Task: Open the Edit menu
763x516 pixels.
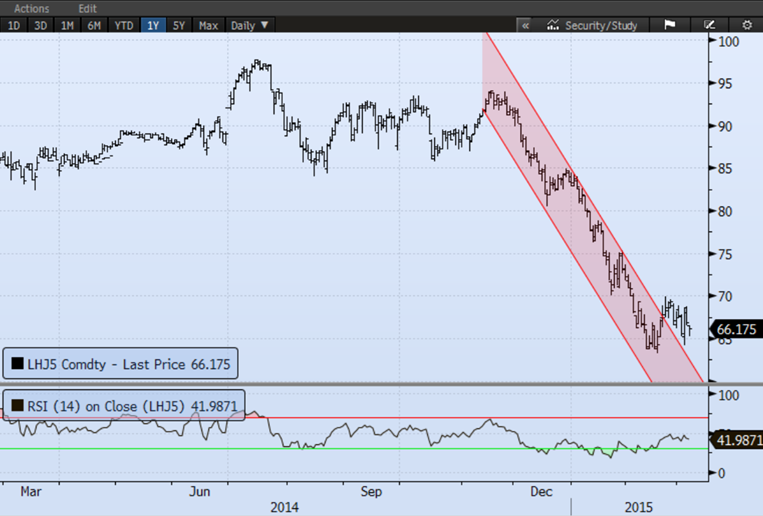Action: pos(87,8)
